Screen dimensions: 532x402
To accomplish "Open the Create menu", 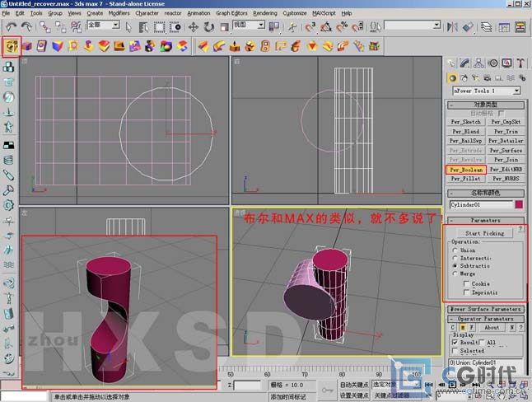I will coord(95,13).
